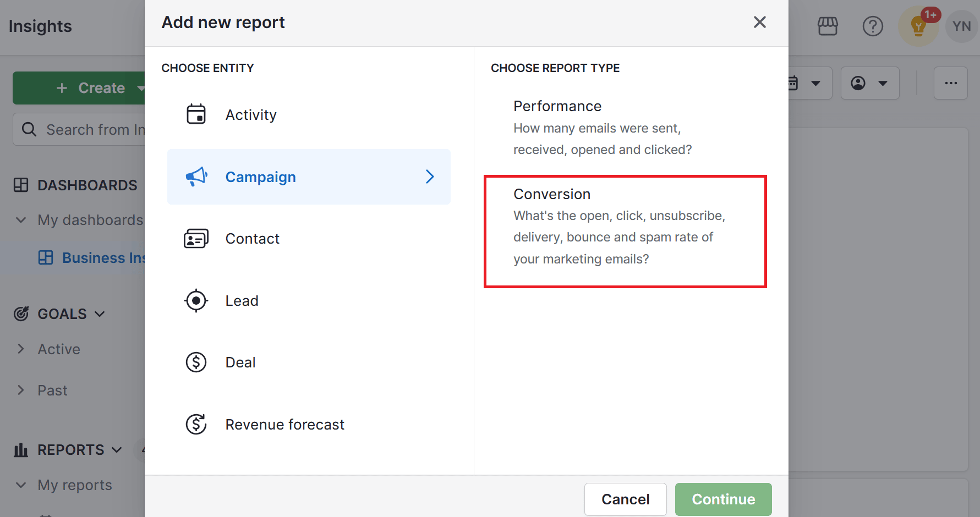The height and width of the screenshot is (517, 980).
Task: Collapse the GOALS section
Action: pyautogui.click(x=100, y=313)
